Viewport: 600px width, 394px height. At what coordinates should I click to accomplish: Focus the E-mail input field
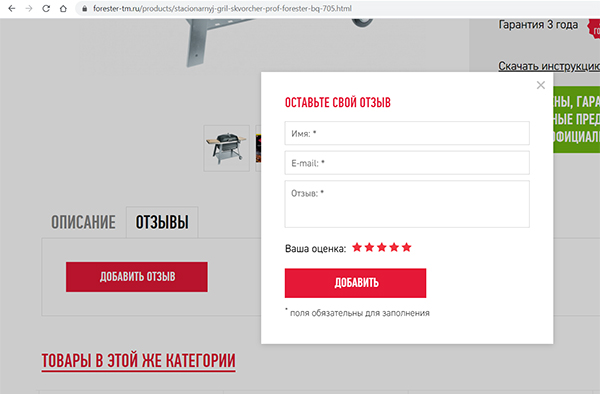407,163
